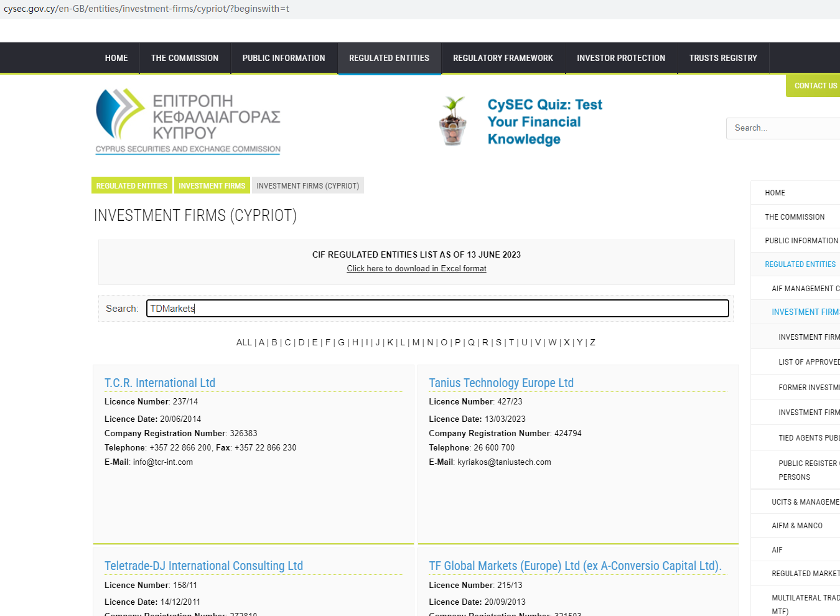Viewport: 840px width, 616px height.
Task: Open T.C.R. International Ltd details
Action: pos(160,383)
